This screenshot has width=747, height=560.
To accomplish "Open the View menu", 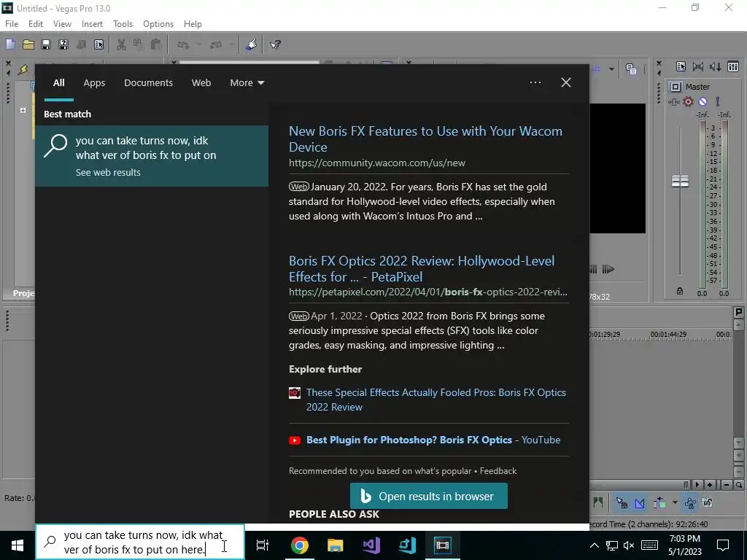I will click(x=62, y=24).
